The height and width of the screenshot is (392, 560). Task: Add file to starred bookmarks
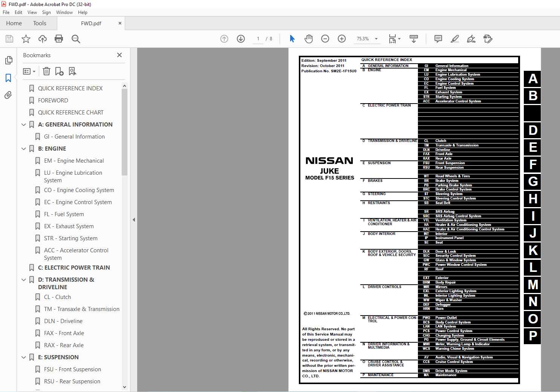pyautogui.click(x=26, y=39)
